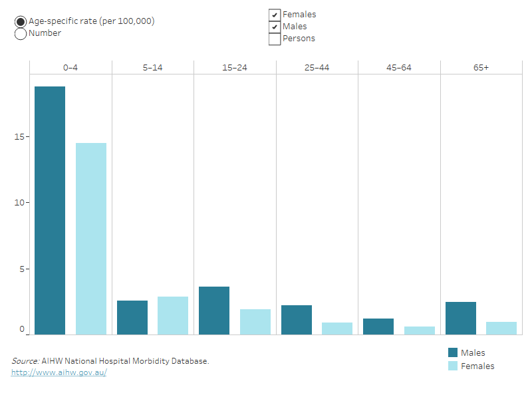Click the Males legend label
The width and height of the screenshot is (532, 399).
(x=473, y=353)
